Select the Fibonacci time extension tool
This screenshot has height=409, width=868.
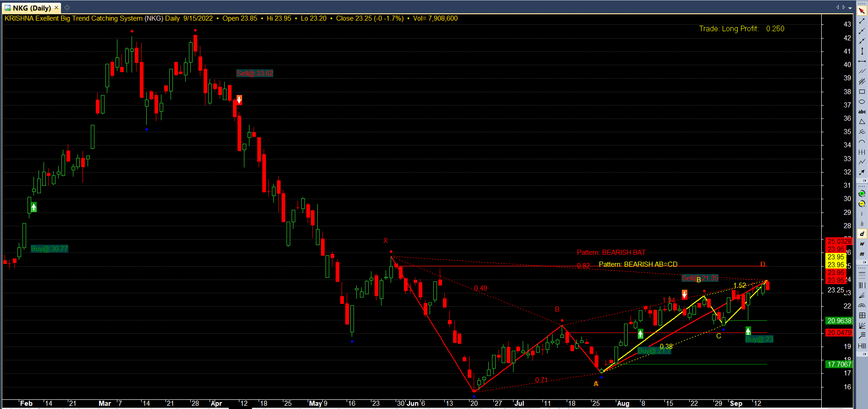click(x=862, y=346)
